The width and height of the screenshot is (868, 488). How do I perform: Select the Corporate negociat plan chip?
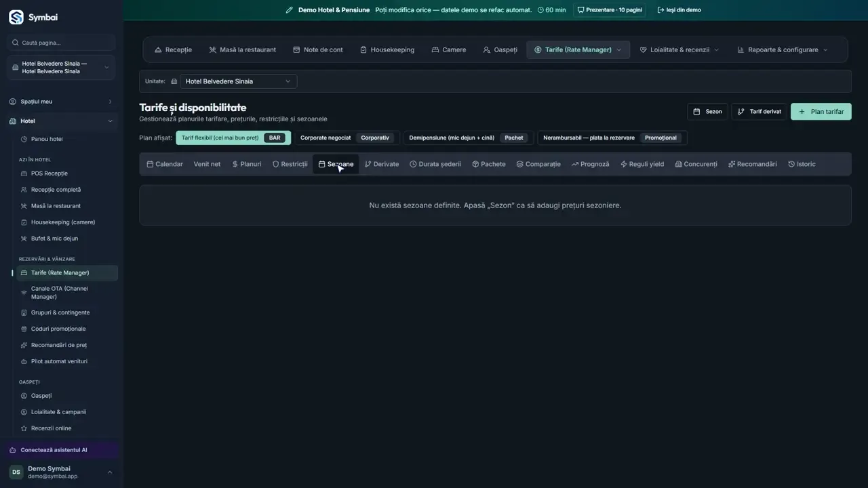tap(347, 138)
